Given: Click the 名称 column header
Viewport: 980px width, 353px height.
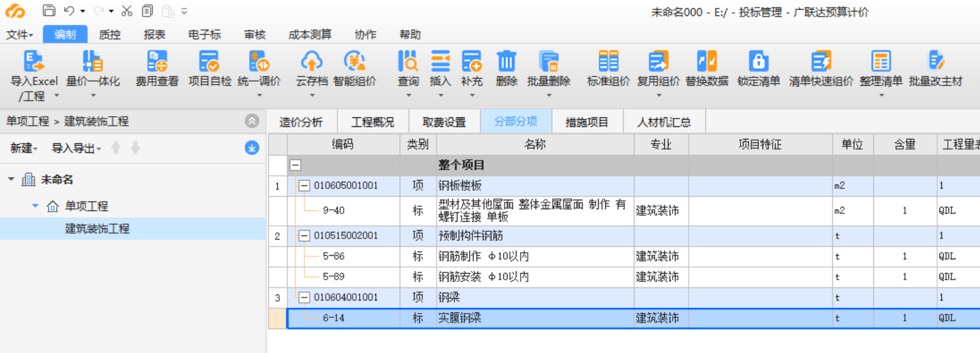Looking at the screenshot, I should [535, 144].
